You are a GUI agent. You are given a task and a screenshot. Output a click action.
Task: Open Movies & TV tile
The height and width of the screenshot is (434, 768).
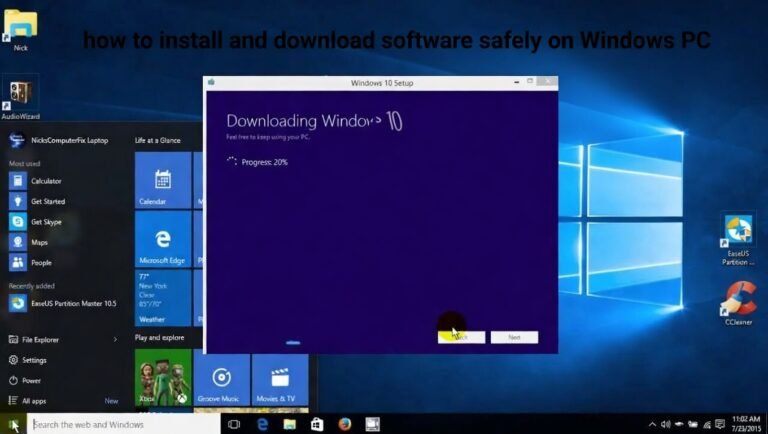click(280, 380)
